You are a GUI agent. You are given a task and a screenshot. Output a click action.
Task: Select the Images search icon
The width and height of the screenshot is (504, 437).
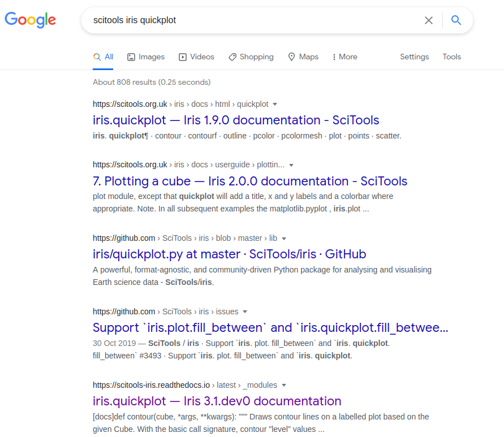(x=131, y=57)
